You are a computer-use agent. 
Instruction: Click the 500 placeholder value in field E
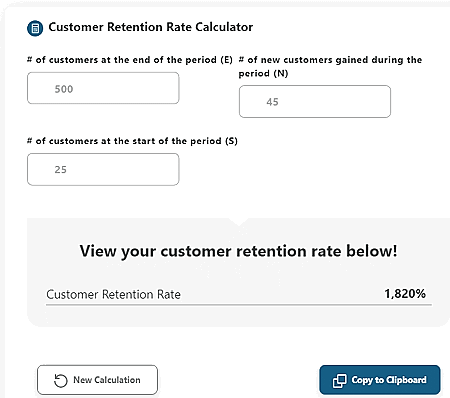64,89
